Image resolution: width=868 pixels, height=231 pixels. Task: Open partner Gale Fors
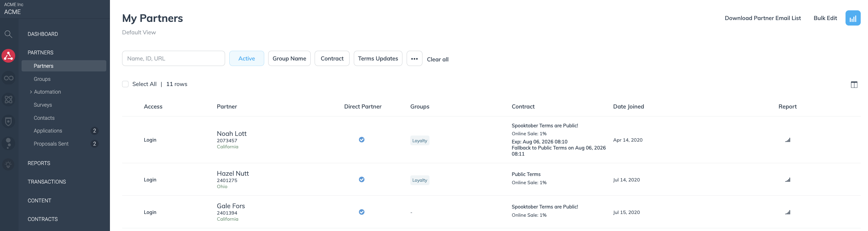[x=231, y=206]
